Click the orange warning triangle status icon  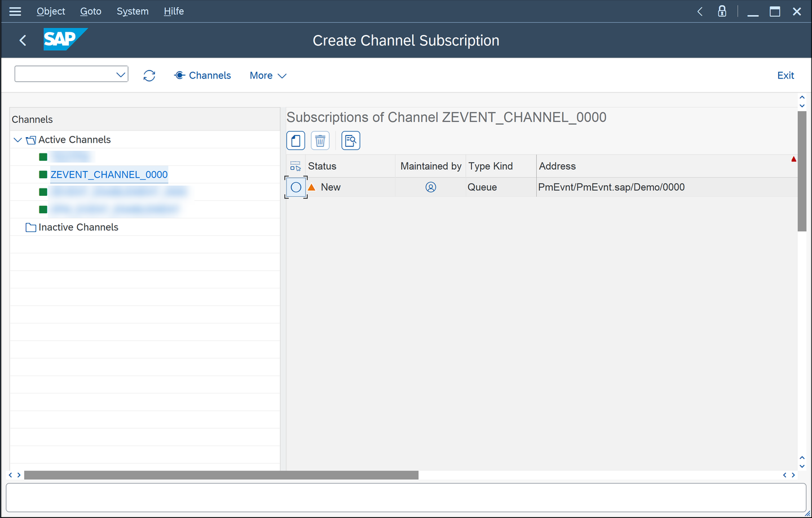312,187
